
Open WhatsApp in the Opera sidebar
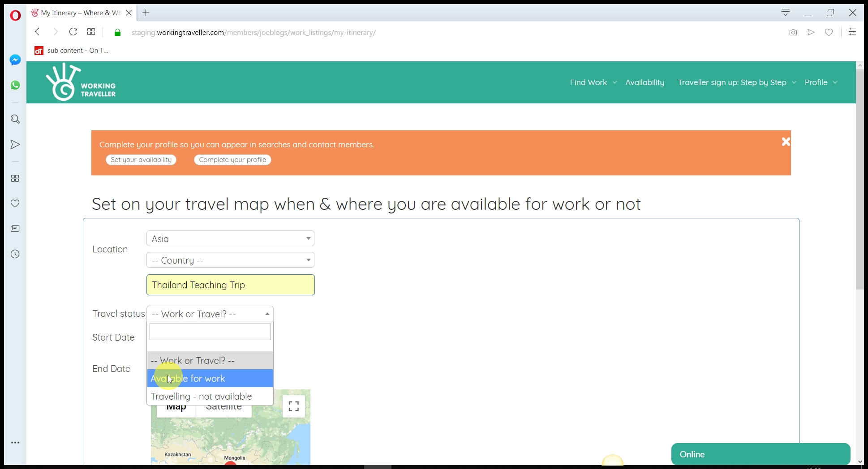point(15,85)
